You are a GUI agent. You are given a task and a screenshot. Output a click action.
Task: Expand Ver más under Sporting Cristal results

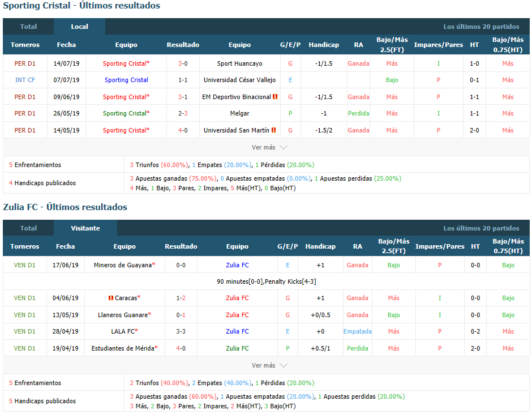coord(269,147)
